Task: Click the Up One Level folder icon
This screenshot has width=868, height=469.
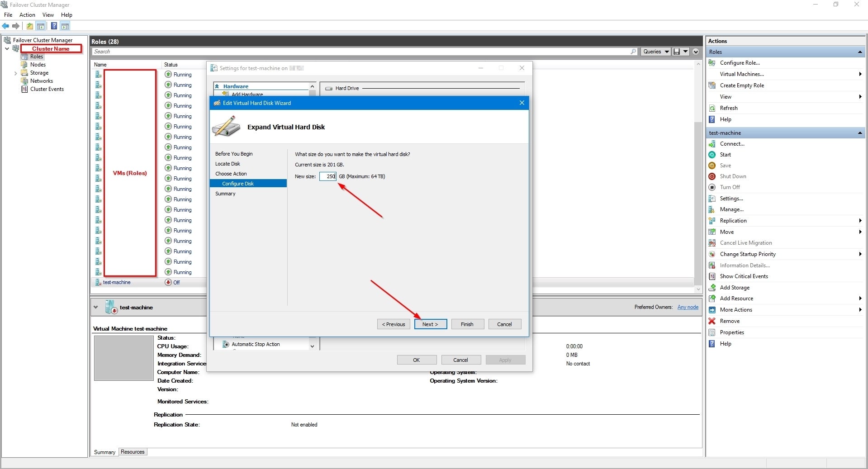Action: 30,26
